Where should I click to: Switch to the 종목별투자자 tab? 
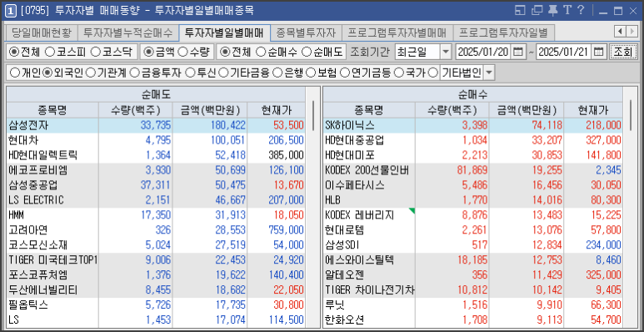[307, 32]
